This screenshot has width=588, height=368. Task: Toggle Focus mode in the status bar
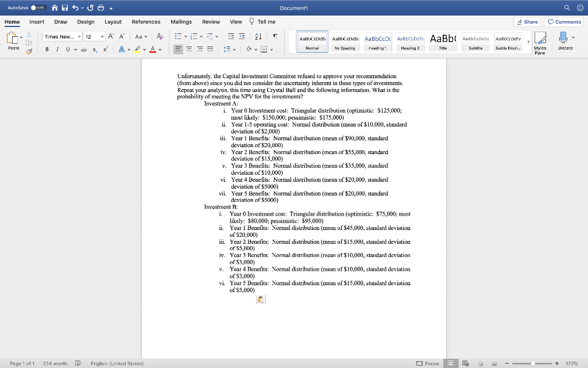(x=428, y=362)
